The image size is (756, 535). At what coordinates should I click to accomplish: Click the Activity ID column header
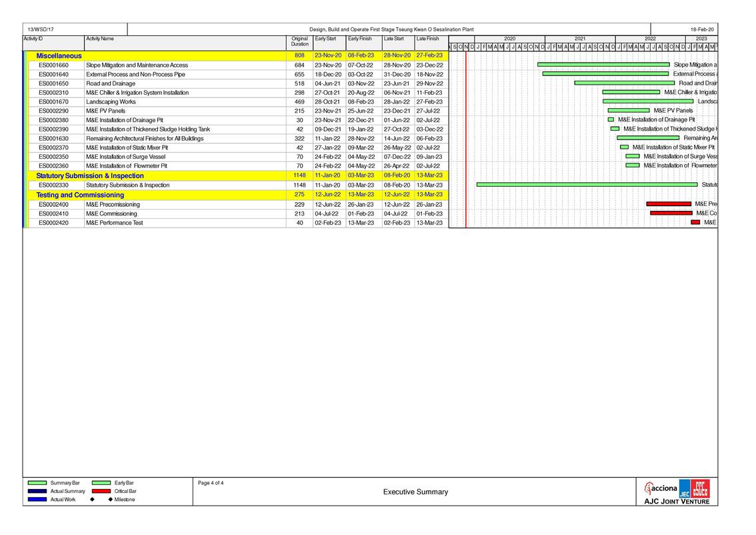pos(33,39)
